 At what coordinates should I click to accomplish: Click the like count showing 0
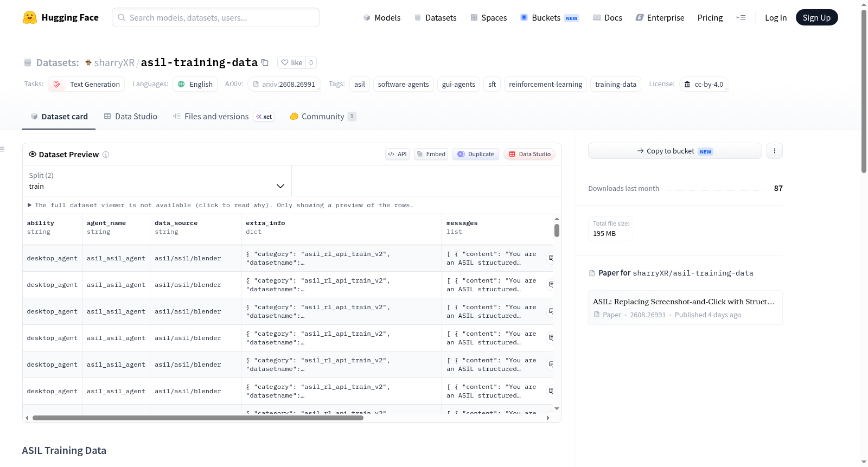click(311, 62)
